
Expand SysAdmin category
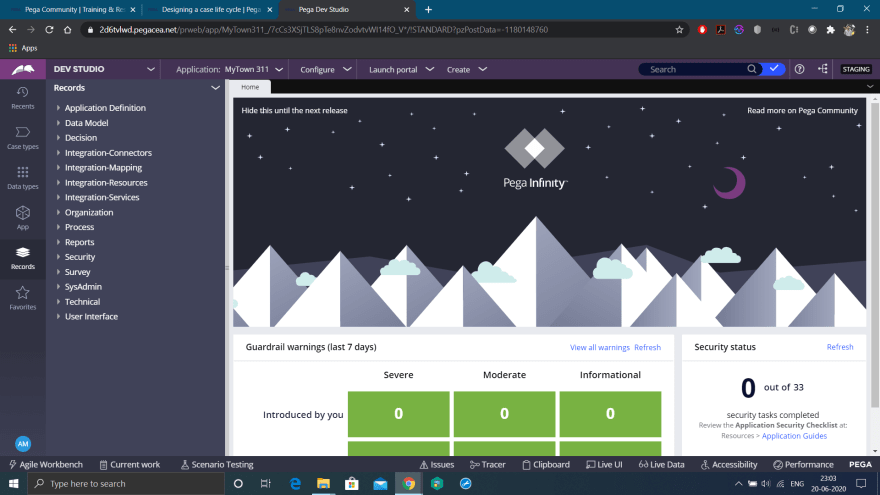coord(58,286)
